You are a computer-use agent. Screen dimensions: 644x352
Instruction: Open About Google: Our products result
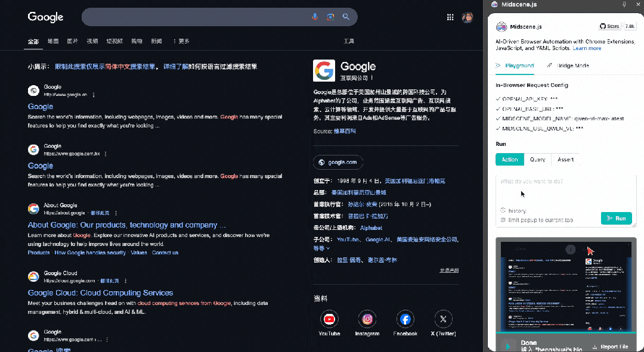[126, 225]
